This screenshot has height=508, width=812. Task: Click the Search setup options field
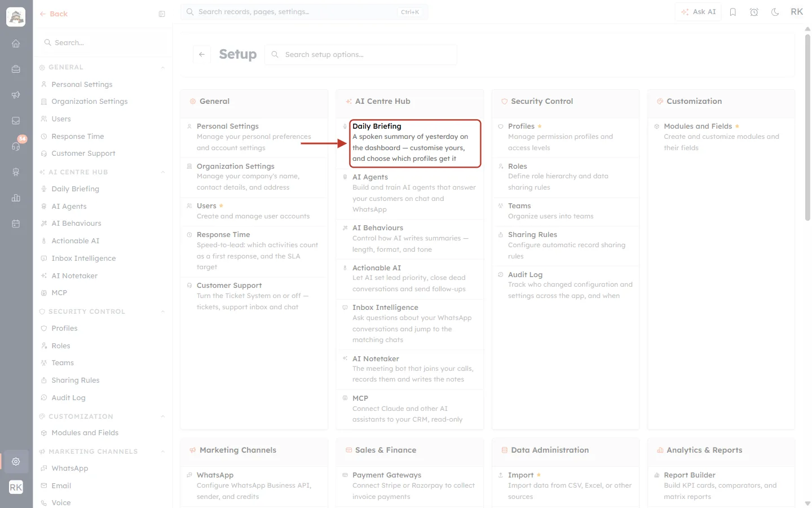361,55
